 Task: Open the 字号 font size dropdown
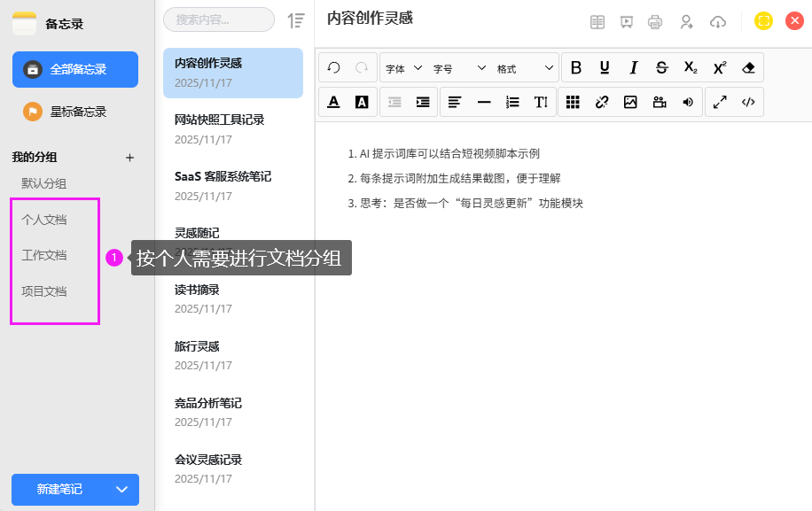[459, 68]
